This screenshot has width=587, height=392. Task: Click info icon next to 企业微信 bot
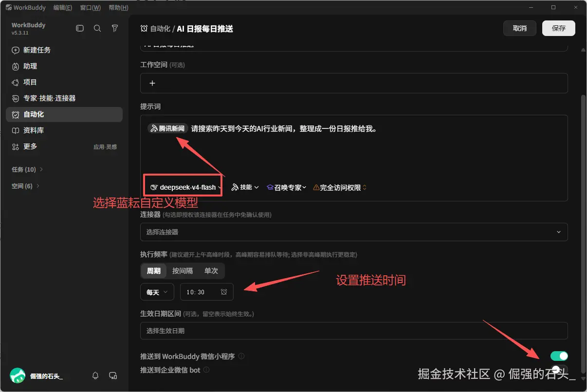206,370
